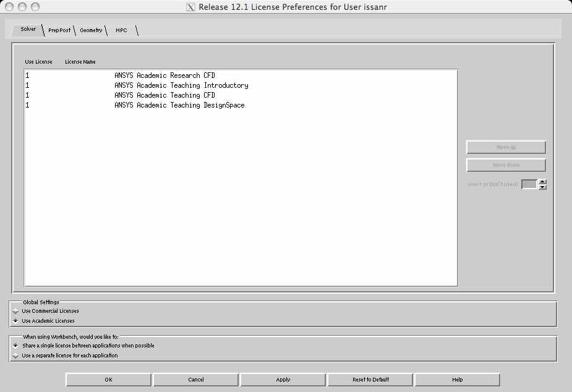Open the Geometry tab
Screen dimensions: 572x392
(x=91, y=30)
